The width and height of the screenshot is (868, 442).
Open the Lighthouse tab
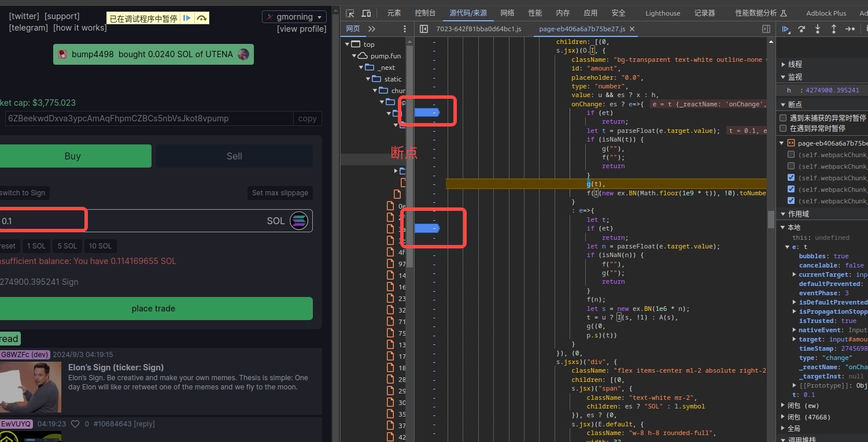tap(663, 13)
